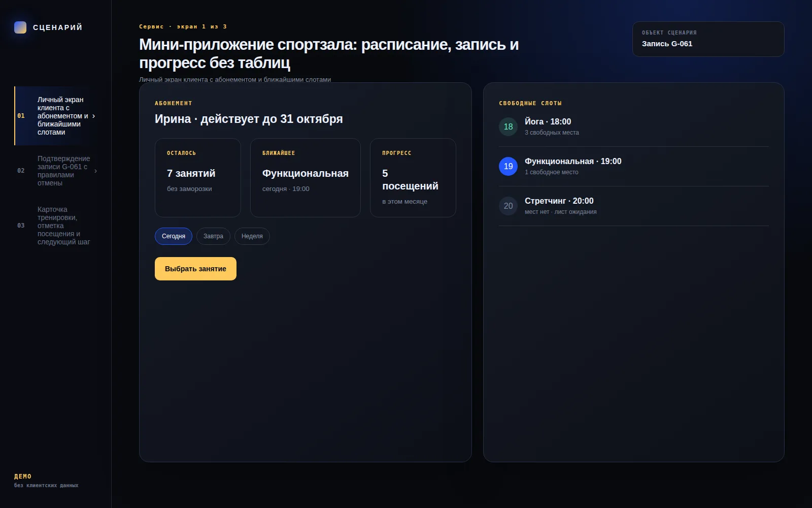
Task: Click the в этом месяце text
Action: 404,202
